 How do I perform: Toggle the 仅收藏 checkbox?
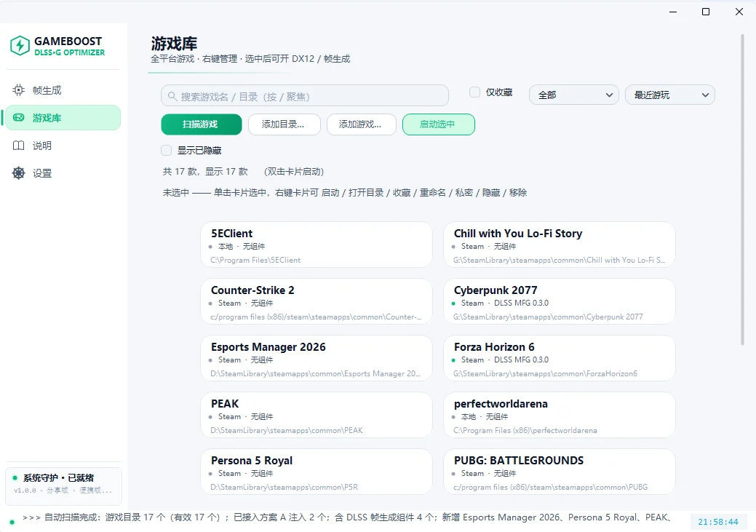(x=475, y=92)
